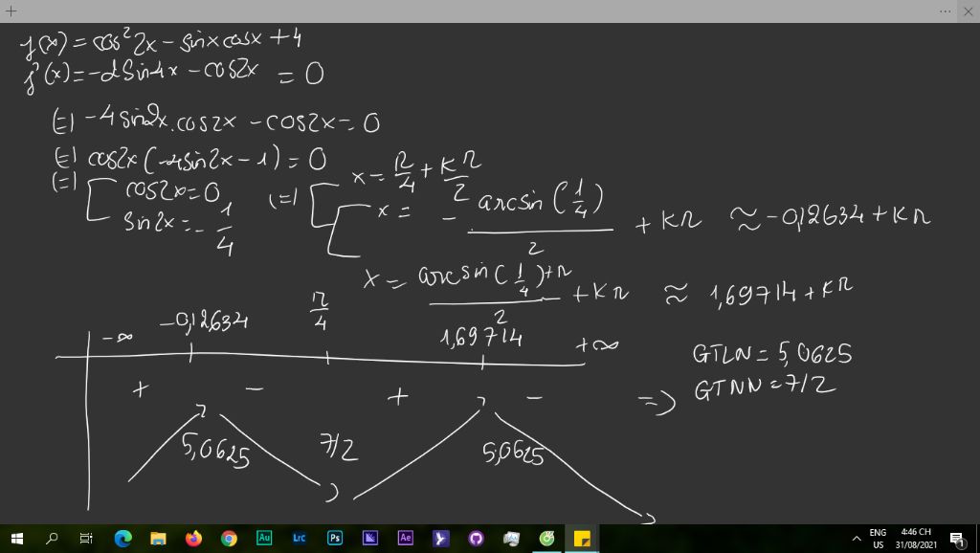This screenshot has height=553, width=980.
Task: Add a new sticky note
Action: coord(11,11)
